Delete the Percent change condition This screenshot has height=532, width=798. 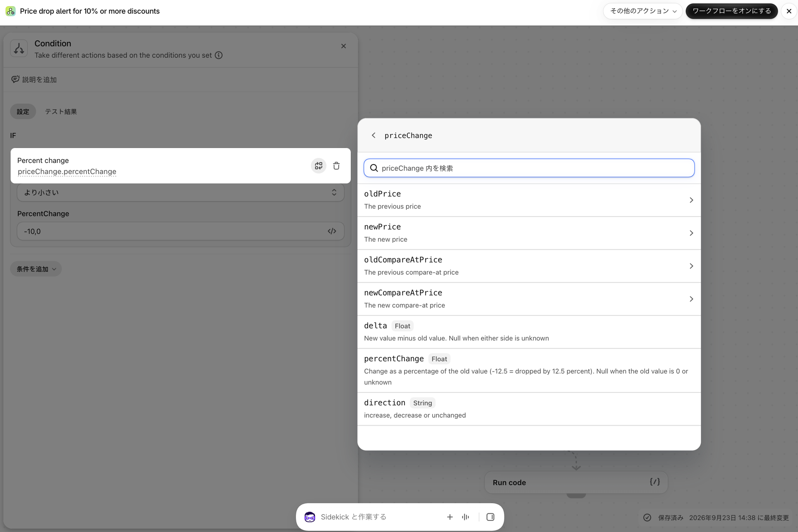pyautogui.click(x=336, y=166)
